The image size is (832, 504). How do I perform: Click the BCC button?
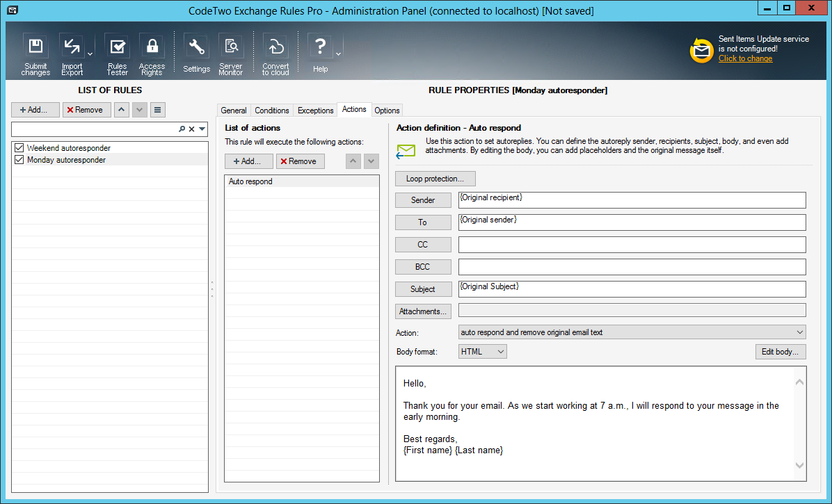point(423,266)
